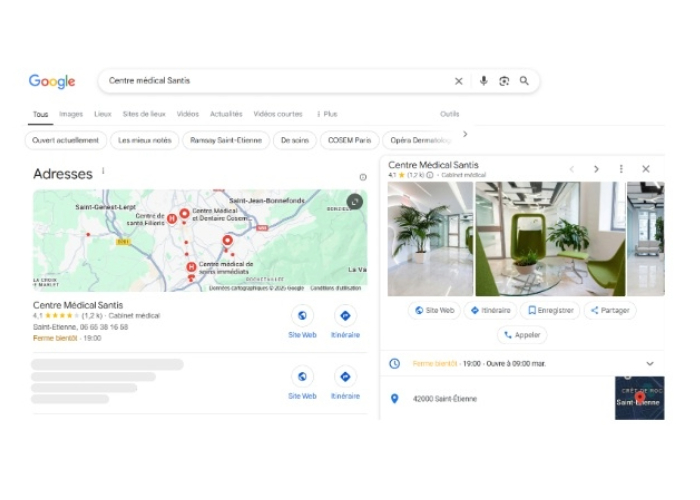This screenshot has height=500, width=700.
Task: Open the options menu next to Adresses
Action: 103,171
